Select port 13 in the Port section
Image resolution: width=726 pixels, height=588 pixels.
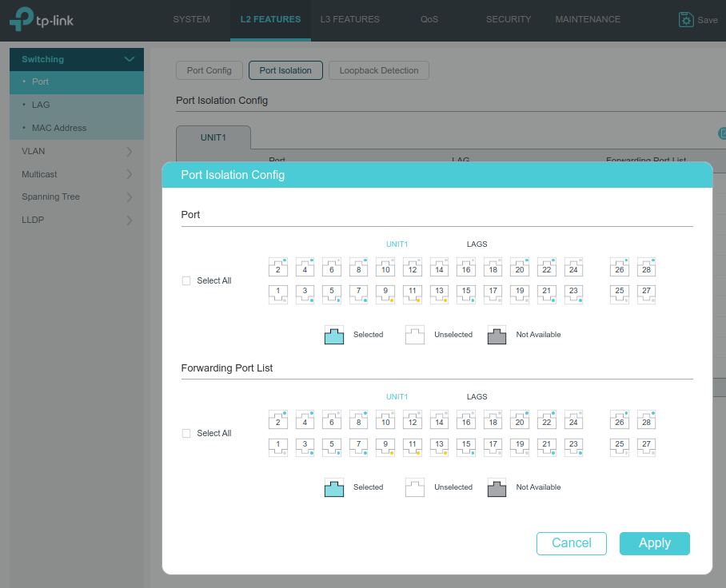click(439, 294)
